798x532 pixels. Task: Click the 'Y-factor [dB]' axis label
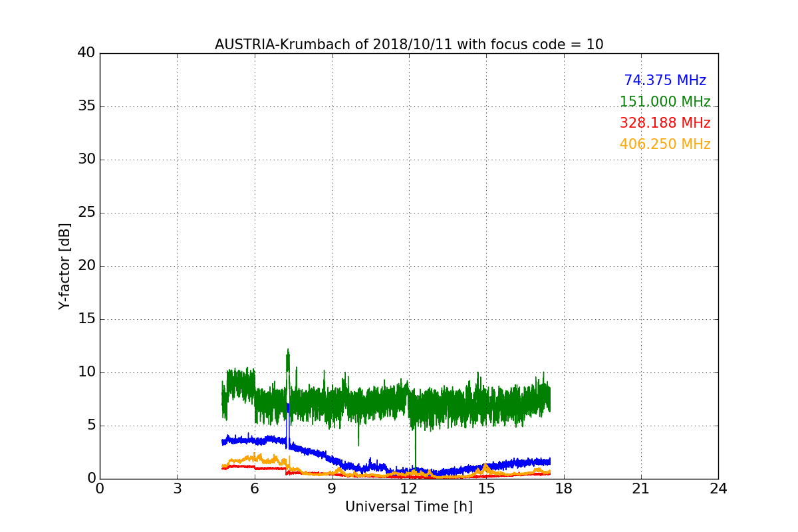(x=65, y=266)
